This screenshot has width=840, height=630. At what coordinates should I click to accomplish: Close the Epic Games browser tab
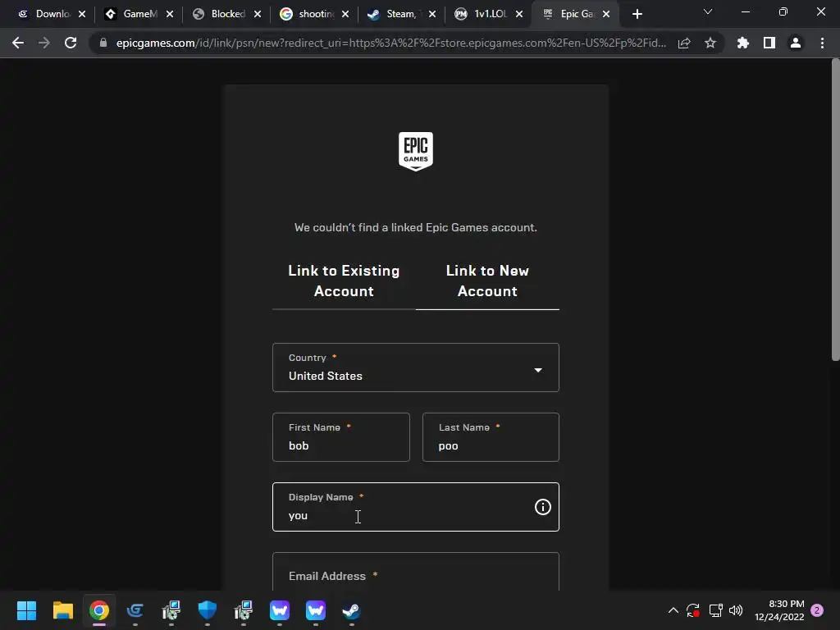(606, 15)
